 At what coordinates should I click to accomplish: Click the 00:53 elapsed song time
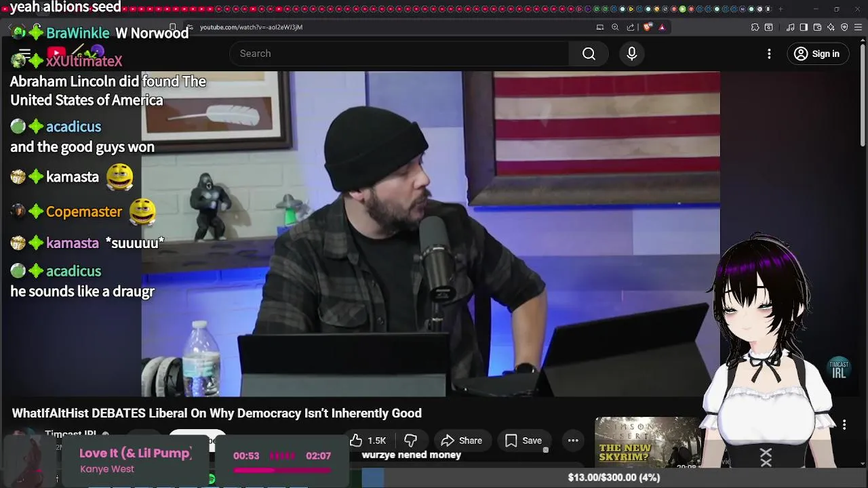click(x=246, y=455)
